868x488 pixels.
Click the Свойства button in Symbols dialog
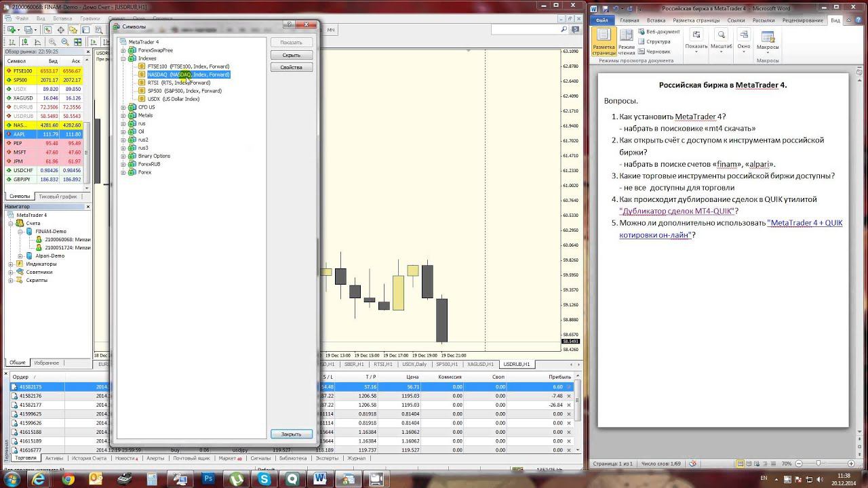pos(292,67)
